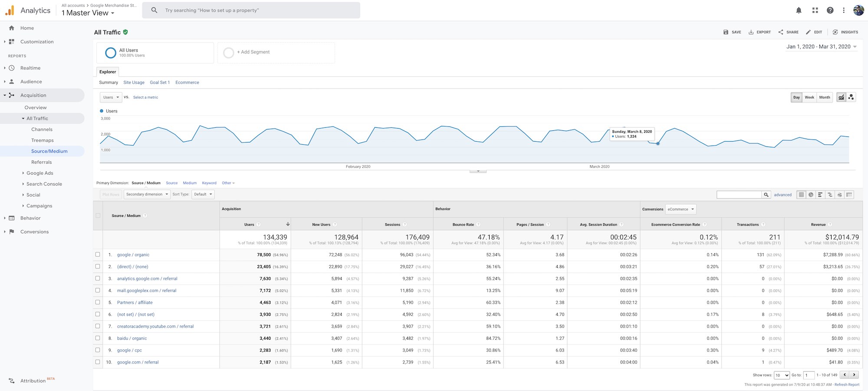Open Insights icon
This screenshot has height=391, width=868.
click(835, 32)
